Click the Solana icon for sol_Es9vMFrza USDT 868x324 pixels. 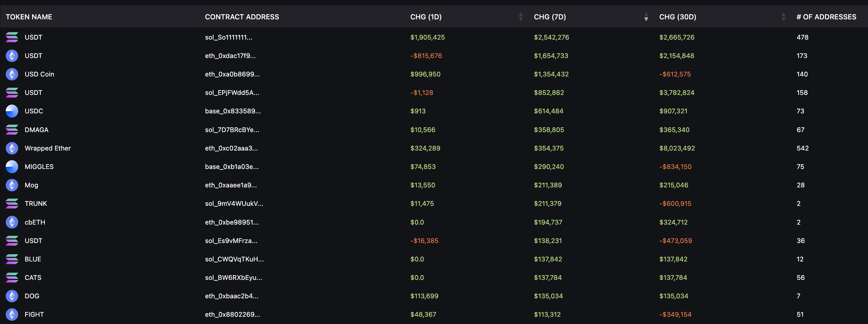12,241
